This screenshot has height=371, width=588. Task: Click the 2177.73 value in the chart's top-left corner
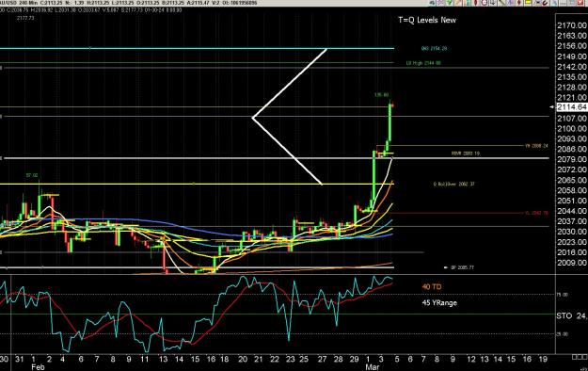(25, 18)
